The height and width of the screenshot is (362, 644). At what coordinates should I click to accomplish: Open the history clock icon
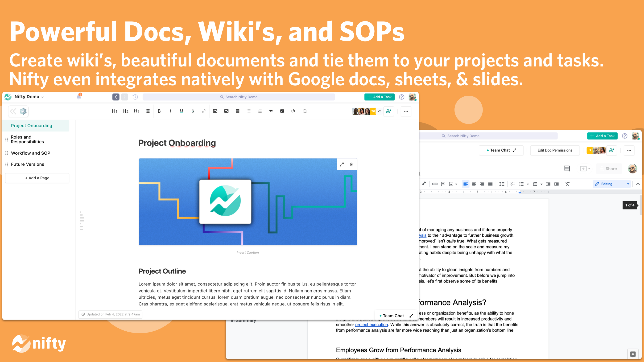[135, 97]
